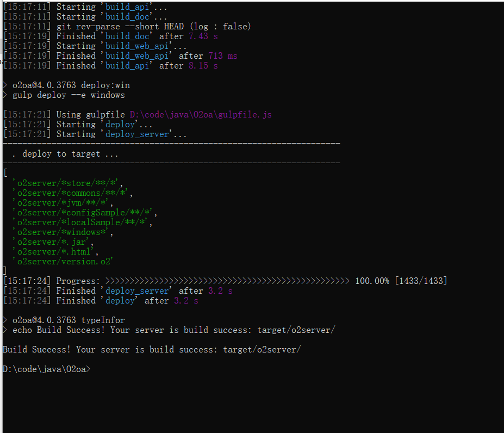Click the 'gulp deploy --e windows' command
Image resolution: width=504 pixels, height=433 pixels.
click(69, 95)
